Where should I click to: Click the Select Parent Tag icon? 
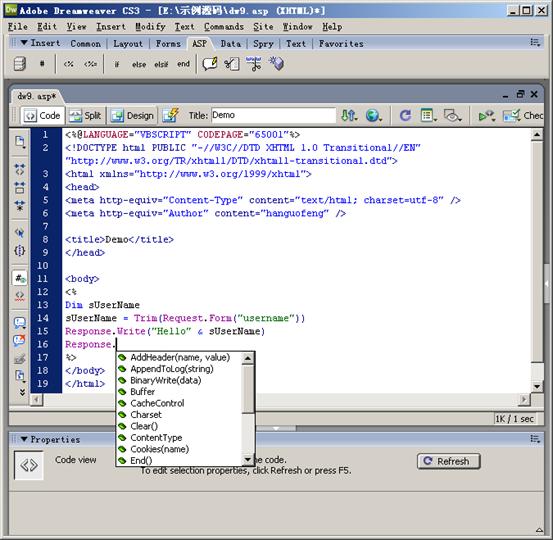[20, 232]
